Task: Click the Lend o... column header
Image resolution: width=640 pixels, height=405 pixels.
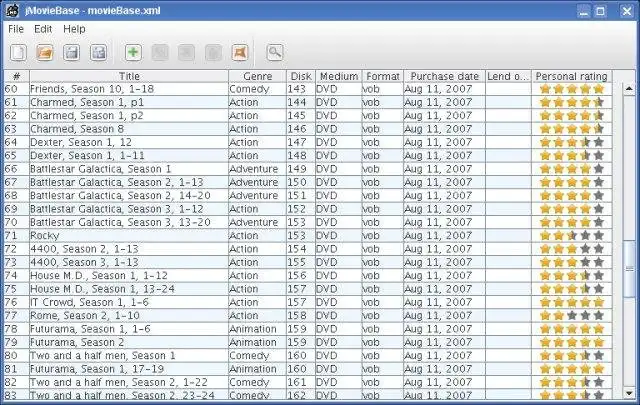Action: point(509,76)
